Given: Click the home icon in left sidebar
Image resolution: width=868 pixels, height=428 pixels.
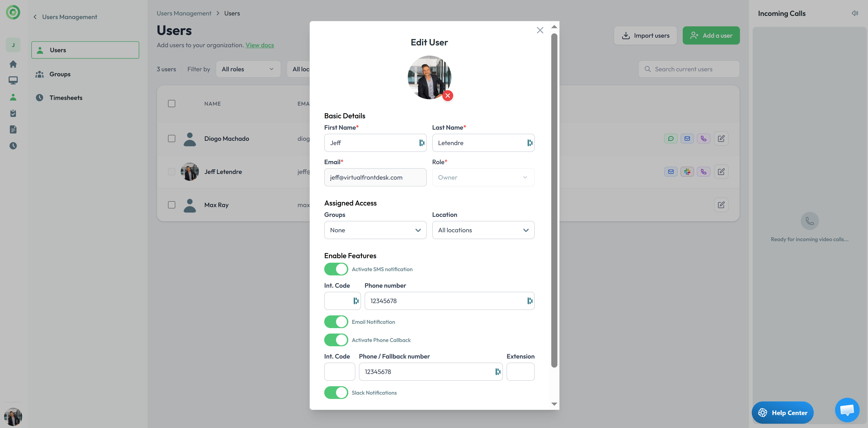Looking at the screenshot, I should coord(13,64).
